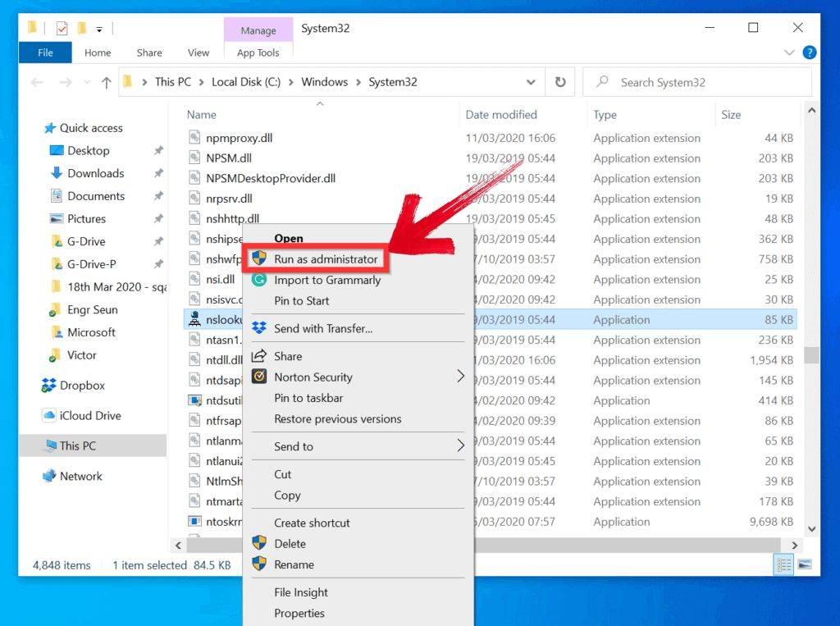The width and height of the screenshot is (840, 626).
Task: Collapse the ribbon with chevron
Action: coord(789,53)
